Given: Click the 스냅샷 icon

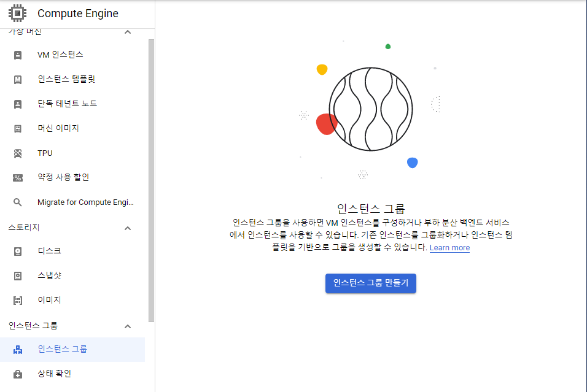Looking at the screenshot, I should 18,276.
